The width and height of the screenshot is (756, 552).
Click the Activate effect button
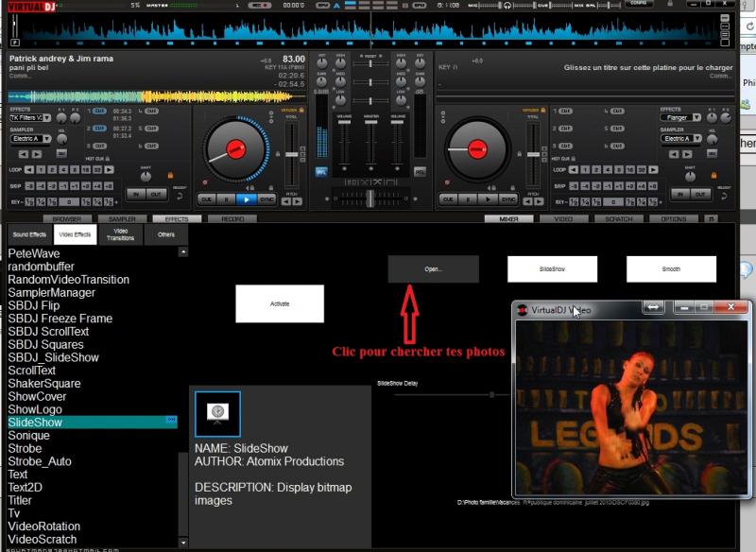(280, 303)
